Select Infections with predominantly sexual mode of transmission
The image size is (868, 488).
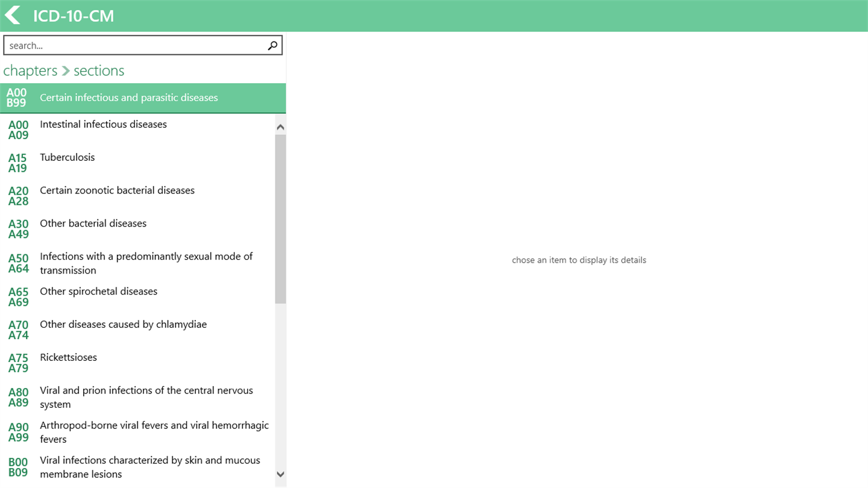pos(137,263)
